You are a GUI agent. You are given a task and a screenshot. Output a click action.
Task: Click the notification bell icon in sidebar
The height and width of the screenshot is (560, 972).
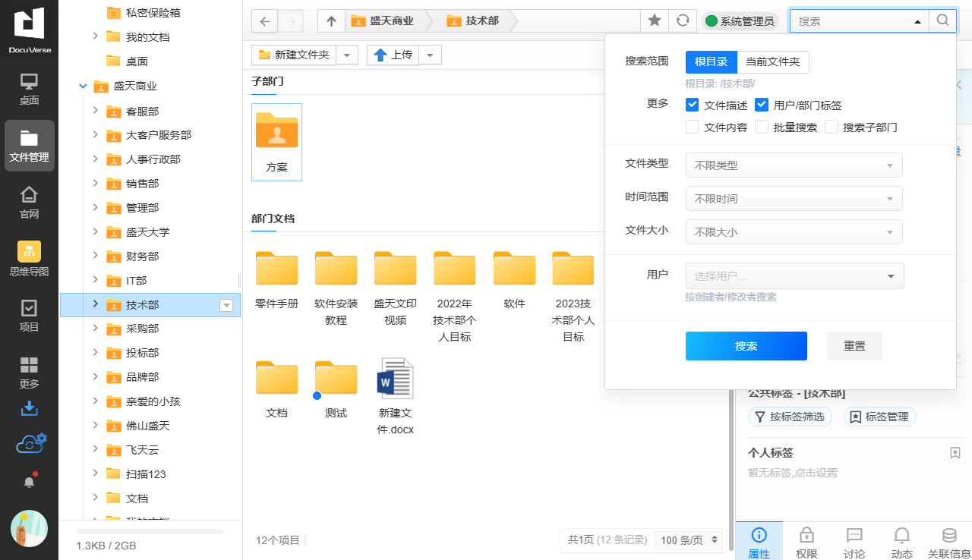(x=29, y=481)
